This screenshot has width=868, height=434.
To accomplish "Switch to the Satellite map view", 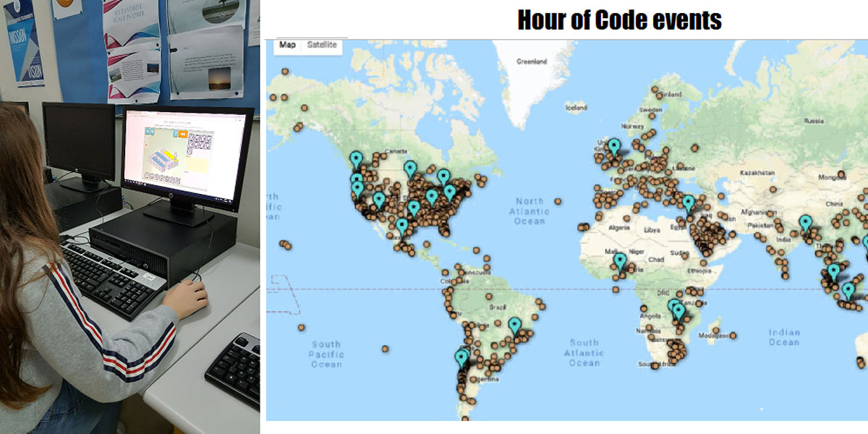I will point(322,45).
